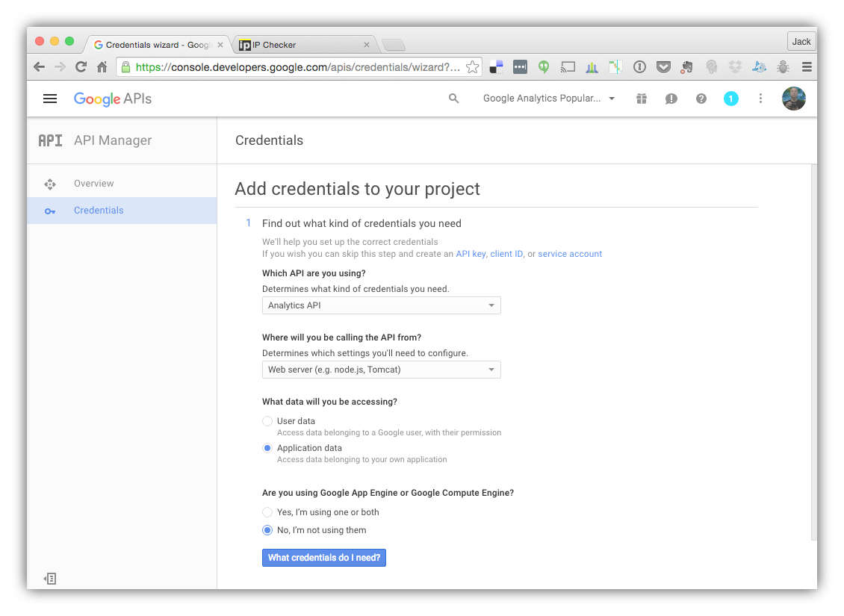The width and height of the screenshot is (844, 616).
Task: Open the Chrome main menu
Action: (807, 66)
